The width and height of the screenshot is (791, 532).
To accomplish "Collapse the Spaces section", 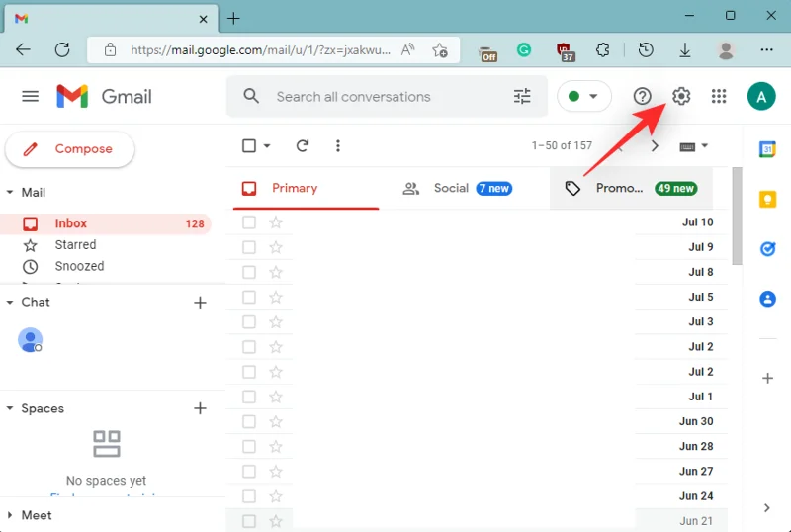I will tap(10, 408).
